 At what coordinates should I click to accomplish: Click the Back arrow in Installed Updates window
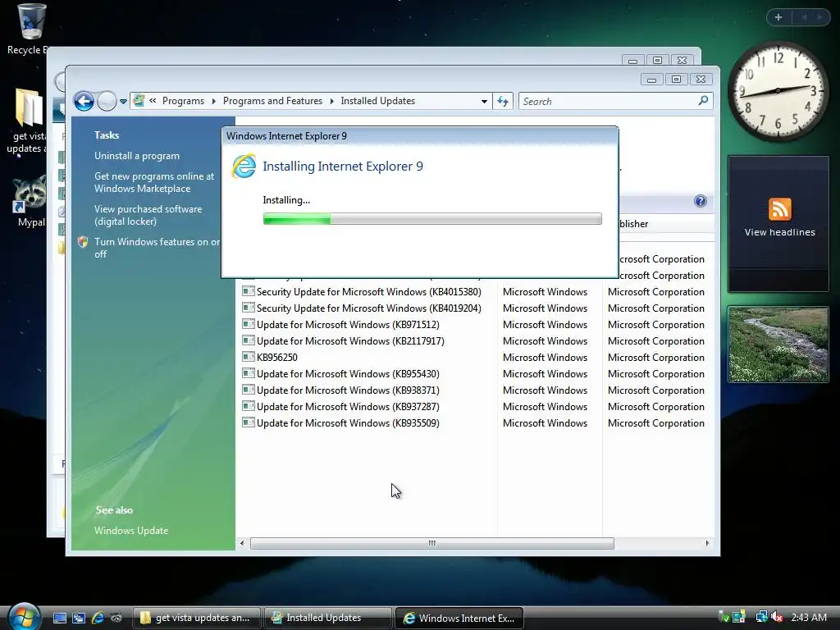click(84, 101)
